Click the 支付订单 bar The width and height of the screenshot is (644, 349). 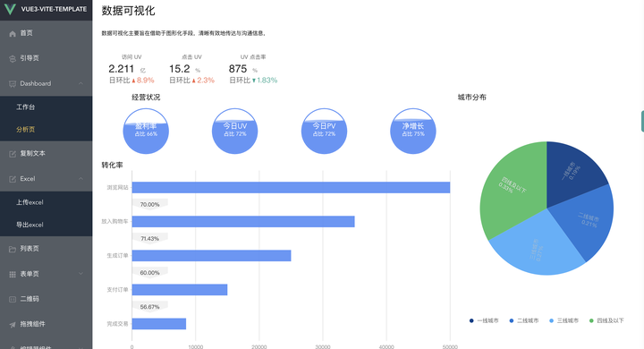180,290
